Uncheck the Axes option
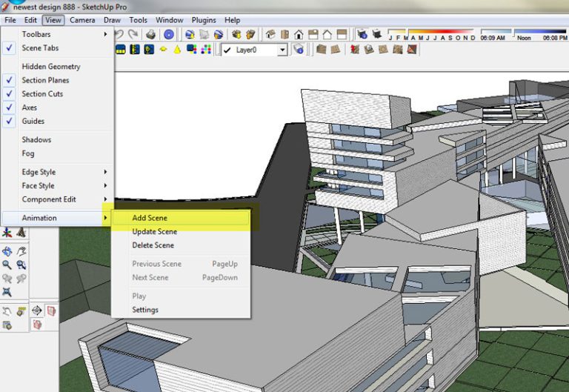The image size is (569, 392). (30, 107)
